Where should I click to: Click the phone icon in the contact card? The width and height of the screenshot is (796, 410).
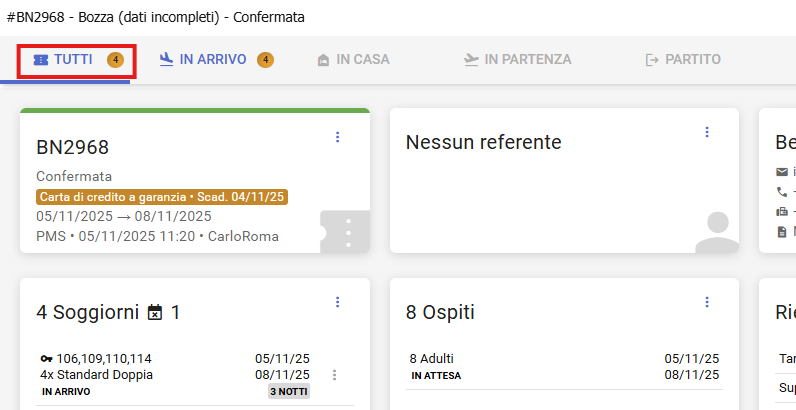[782, 192]
